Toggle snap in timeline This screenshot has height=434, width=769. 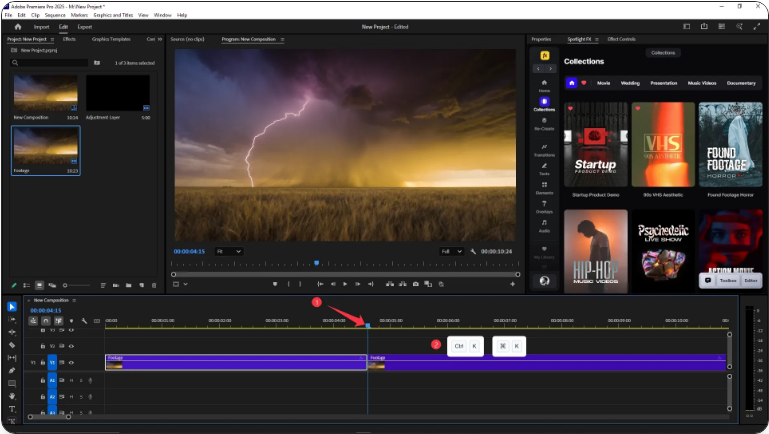coord(46,321)
